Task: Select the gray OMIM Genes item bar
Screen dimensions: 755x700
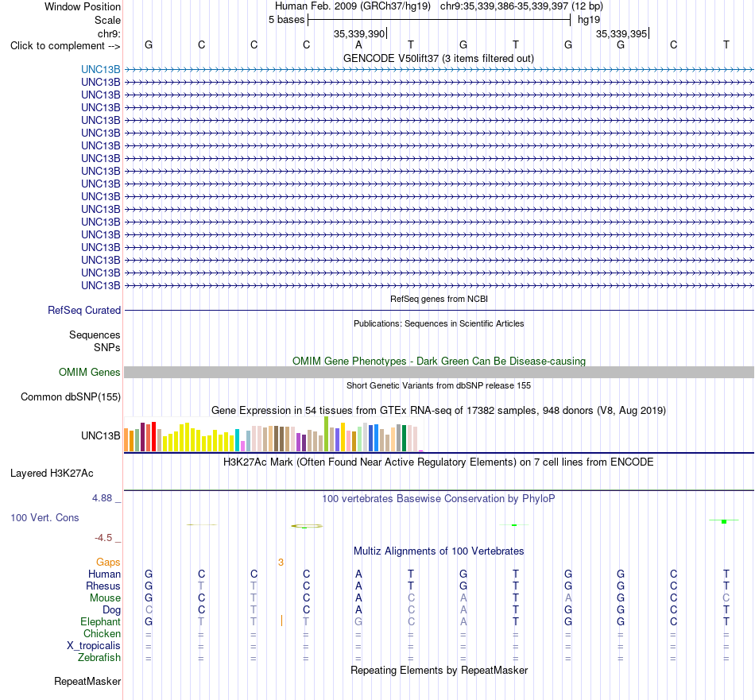Action: coord(439,372)
